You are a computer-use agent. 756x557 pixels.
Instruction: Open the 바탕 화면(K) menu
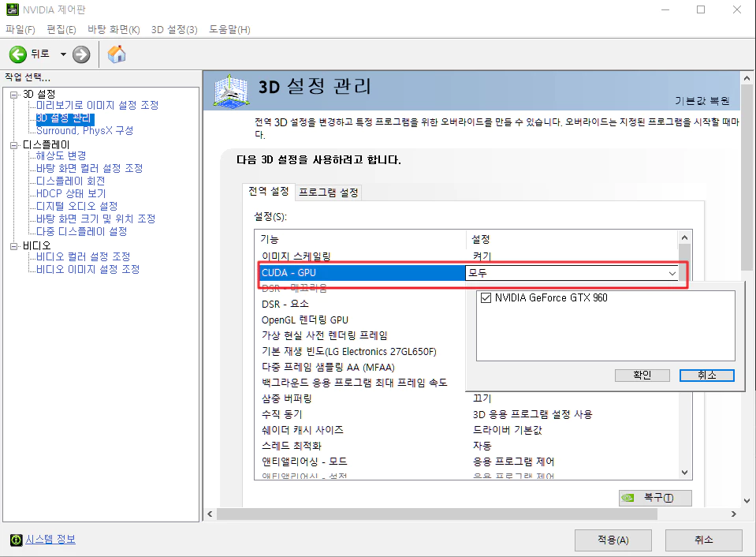[114, 29]
